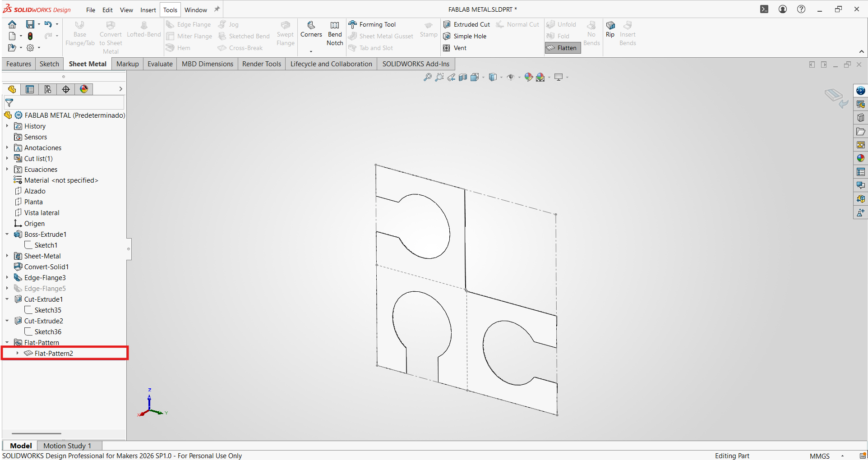The width and height of the screenshot is (868, 460).
Task: Activate the Forming Tool command
Action: (x=372, y=24)
